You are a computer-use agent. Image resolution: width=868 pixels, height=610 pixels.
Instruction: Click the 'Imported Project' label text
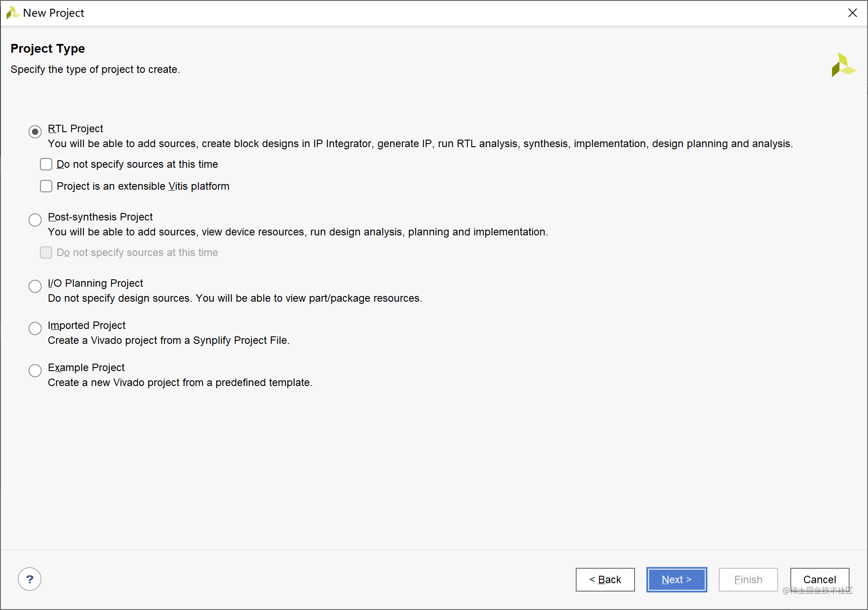point(86,325)
